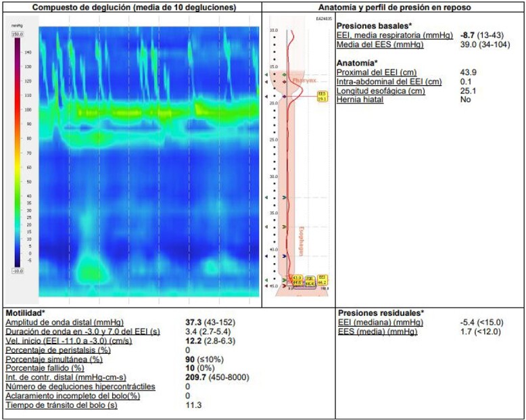Image resolution: width=526 pixels, height=420 pixels.
Task: Click the 209.7 (450-8000) distal contractile value
Action: 217,377
